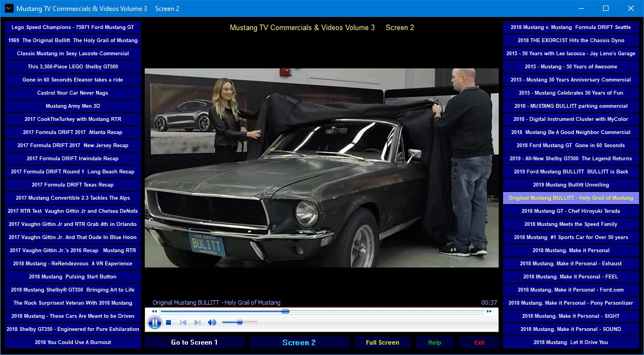Select Formula DRIFT Round 1 Long Beach Recap
The width and height of the screenshot is (644, 355).
tap(73, 172)
